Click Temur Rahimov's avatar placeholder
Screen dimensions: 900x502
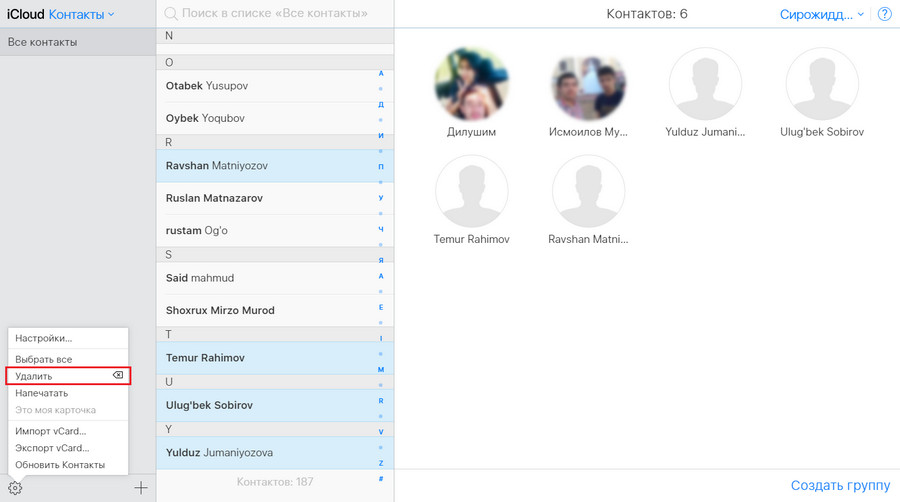[x=472, y=191]
